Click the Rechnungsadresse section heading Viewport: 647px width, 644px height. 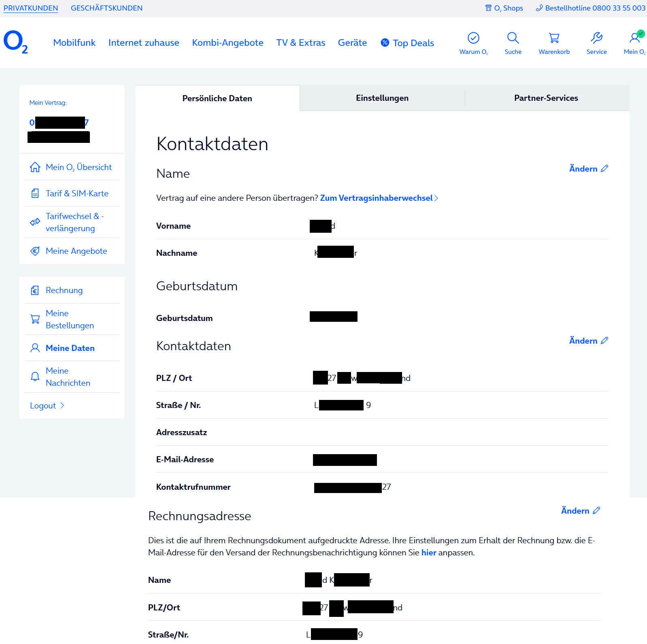200,516
